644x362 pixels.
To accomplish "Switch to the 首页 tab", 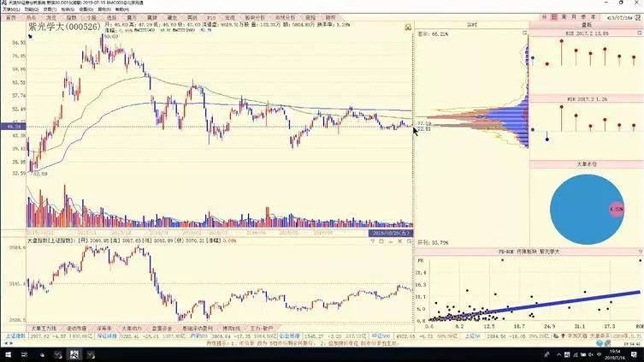I will click(10, 18).
